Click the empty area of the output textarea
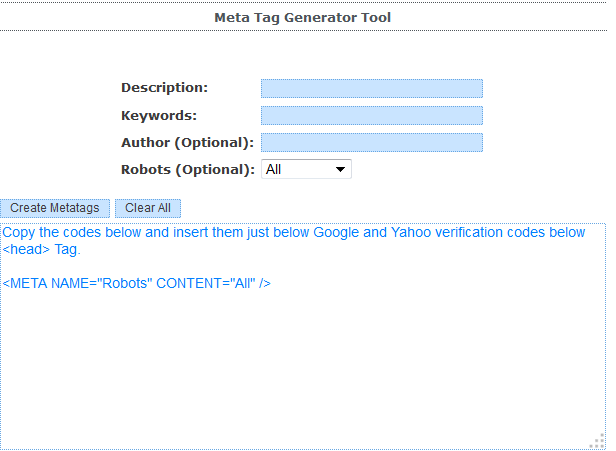This screenshot has width=616, height=451. (x=300, y=370)
